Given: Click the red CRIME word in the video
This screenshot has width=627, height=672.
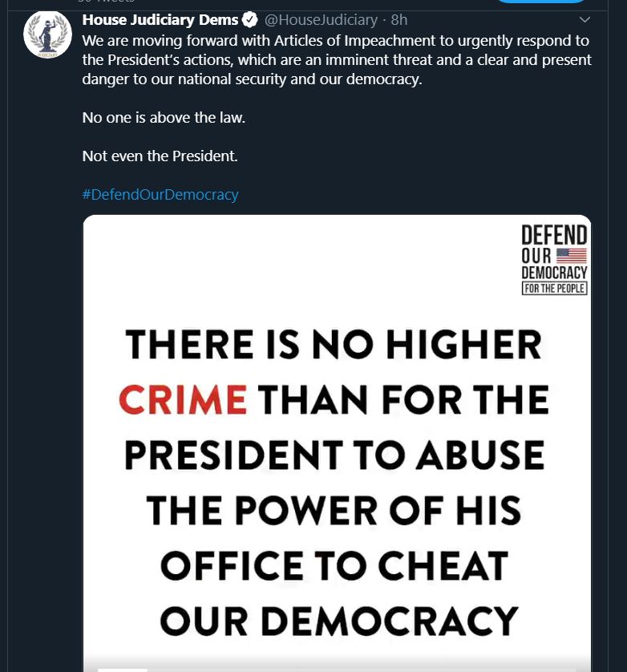Looking at the screenshot, I should pos(183,400).
